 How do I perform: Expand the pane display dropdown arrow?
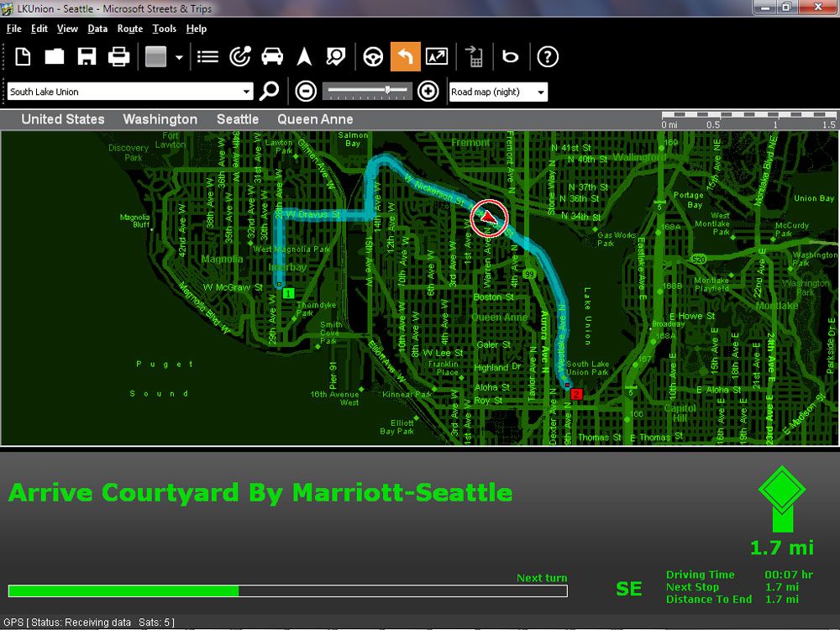point(180,57)
